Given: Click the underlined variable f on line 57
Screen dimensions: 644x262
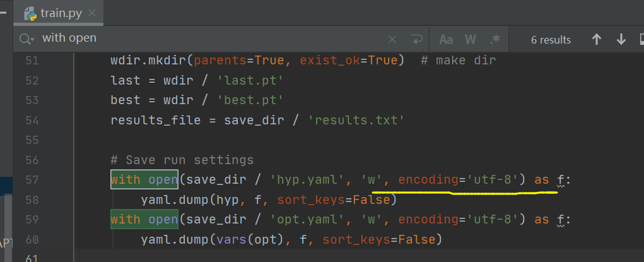Looking at the screenshot, I should click(x=561, y=180).
